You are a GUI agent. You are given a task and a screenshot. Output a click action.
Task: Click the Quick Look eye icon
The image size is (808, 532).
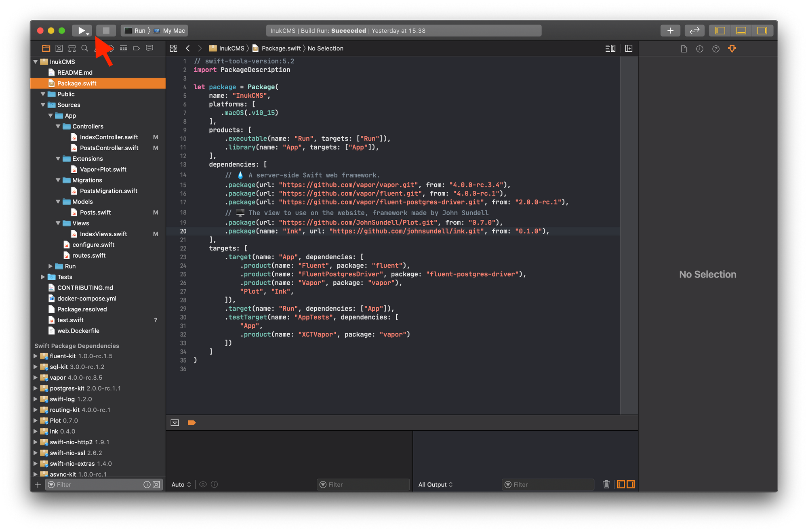point(203,484)
